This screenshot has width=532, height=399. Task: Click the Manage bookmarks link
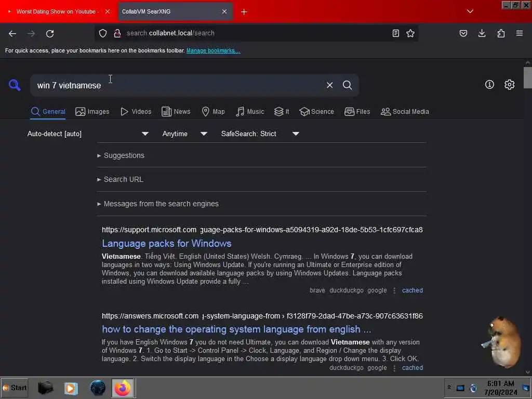tap(214, 50)
